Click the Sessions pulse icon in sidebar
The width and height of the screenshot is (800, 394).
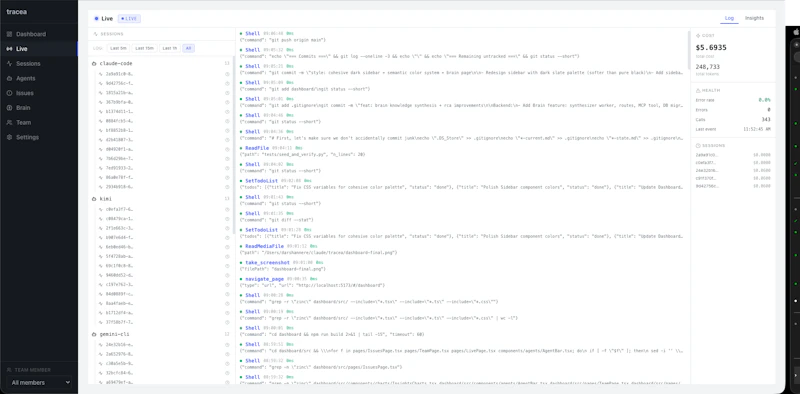[9, 64]
